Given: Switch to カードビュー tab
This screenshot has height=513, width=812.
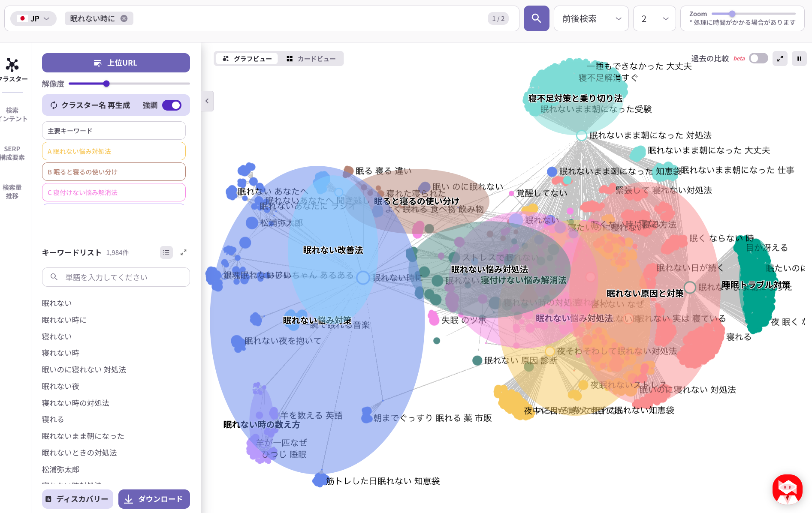Looking at the screenshot, I should [x=311, y=59].
